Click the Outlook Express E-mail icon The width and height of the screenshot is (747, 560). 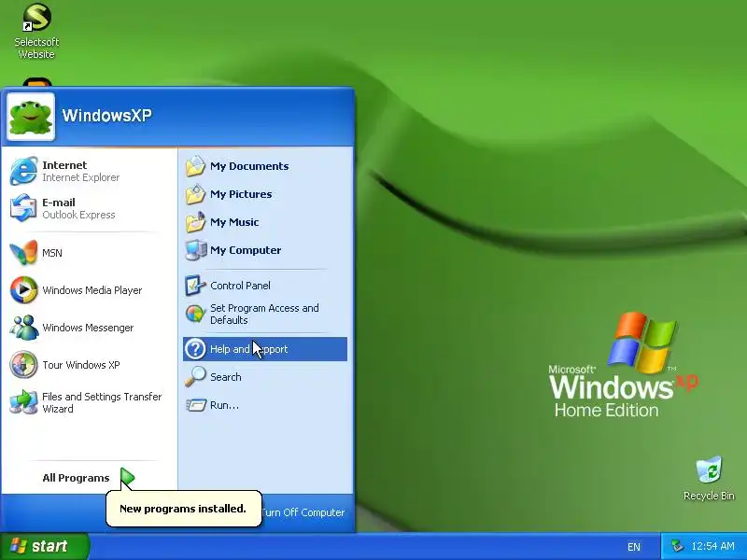(x=23, y=208)
